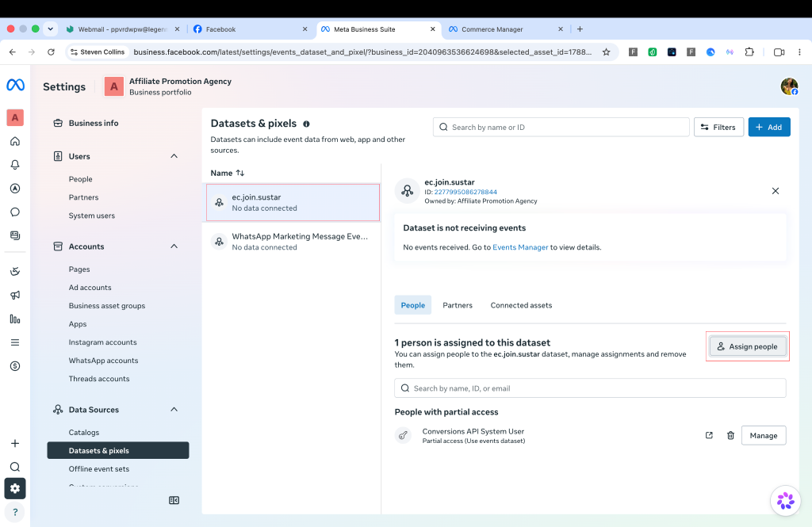Viewport: 812px width, 527px height.
Task: Open Ad accounts settings
Action: 90,288
